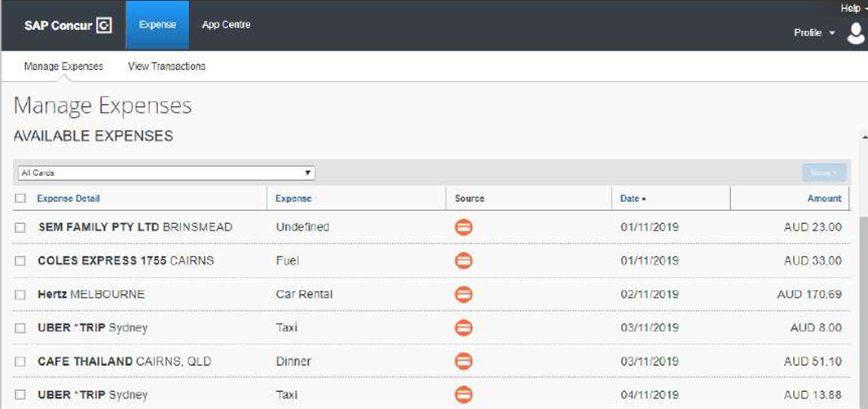Viewport: 868px width, 409px height.
Task: Open the Move dropdown button
Action: 824,173
